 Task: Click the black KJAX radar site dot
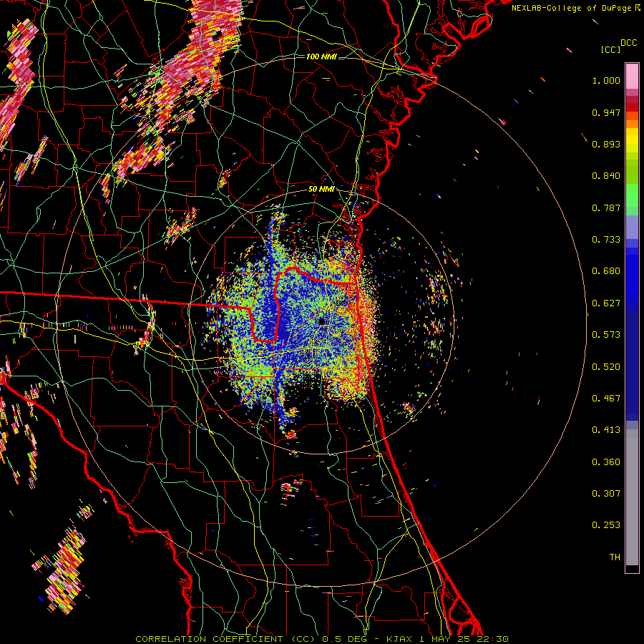(x=322, y=321)
